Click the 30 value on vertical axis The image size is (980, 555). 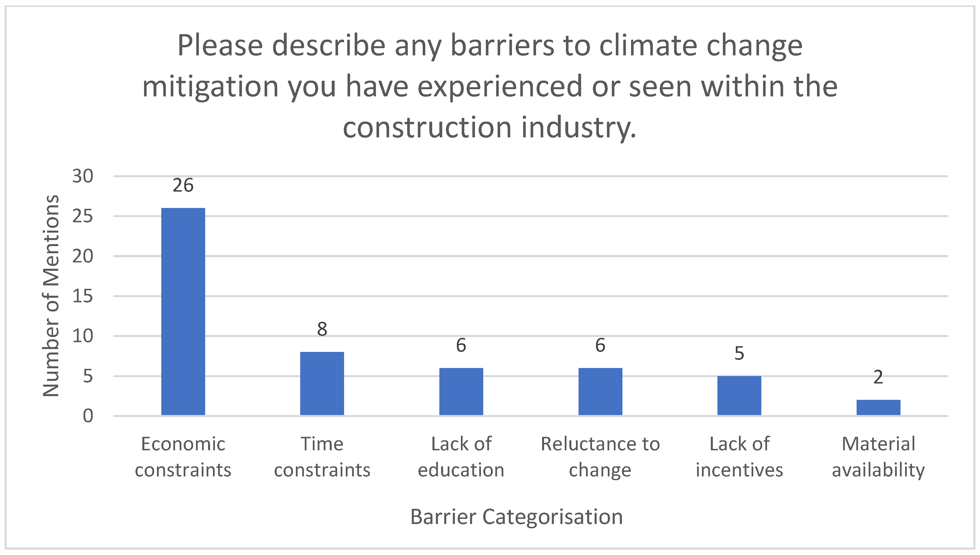pyautogui.click(x=83, y=176)
